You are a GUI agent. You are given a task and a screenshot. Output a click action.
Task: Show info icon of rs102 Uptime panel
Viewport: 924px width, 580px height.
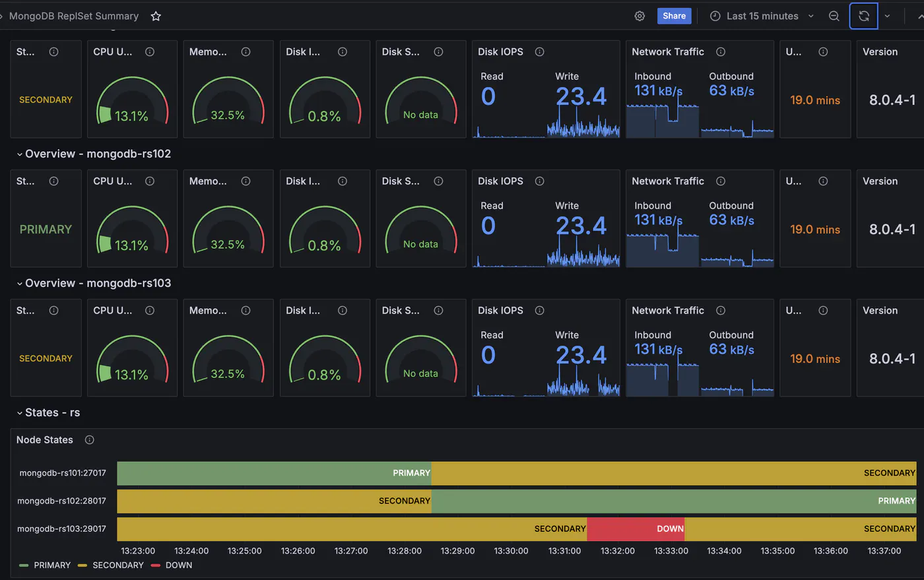coord(823,181)
